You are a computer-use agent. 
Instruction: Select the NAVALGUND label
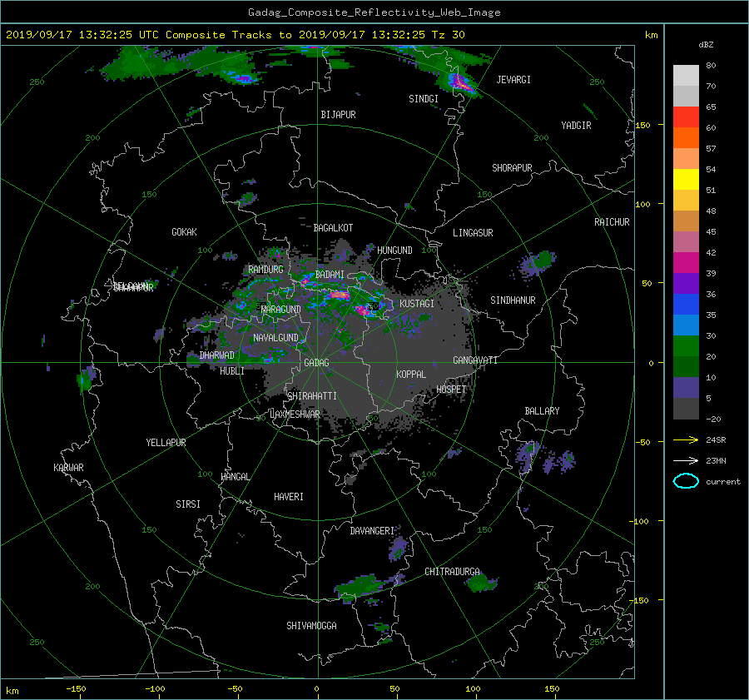click(x=275, y=338)
